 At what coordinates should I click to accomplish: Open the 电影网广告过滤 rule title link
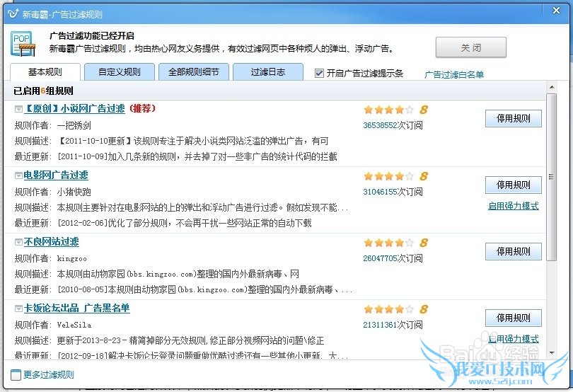[x=56, y=175]
